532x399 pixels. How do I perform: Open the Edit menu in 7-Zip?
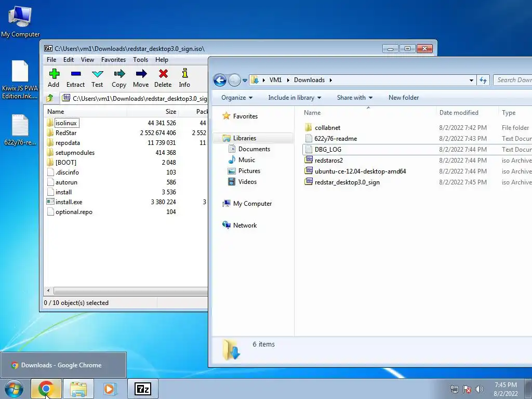pyautogui.click(x=69, y=60)
